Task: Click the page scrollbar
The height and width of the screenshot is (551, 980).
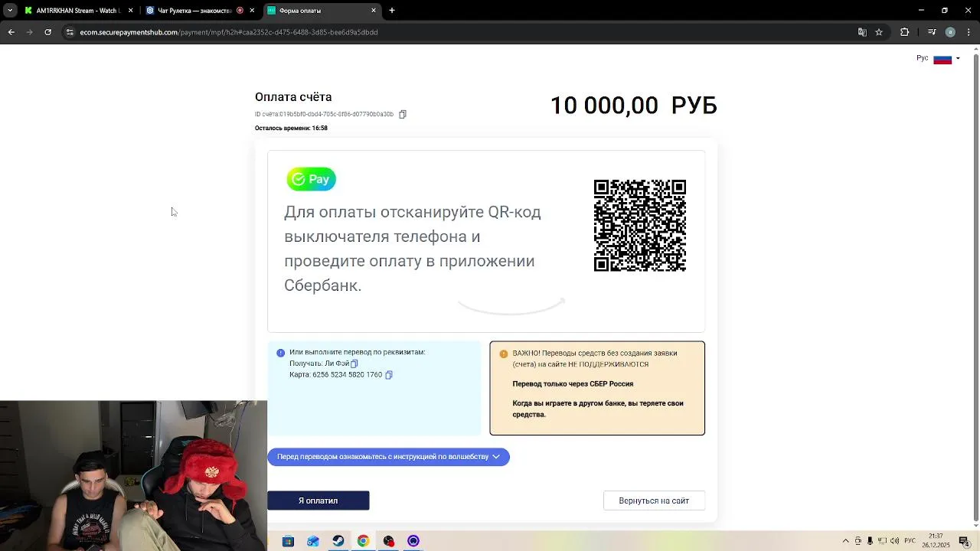Action: click(976, 287)
